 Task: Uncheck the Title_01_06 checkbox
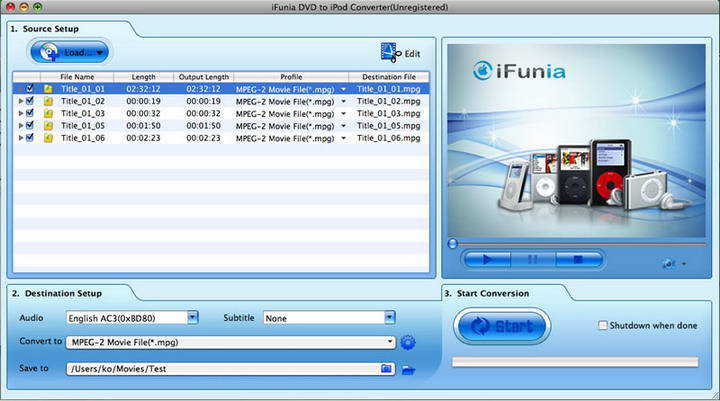click(30, 137)
